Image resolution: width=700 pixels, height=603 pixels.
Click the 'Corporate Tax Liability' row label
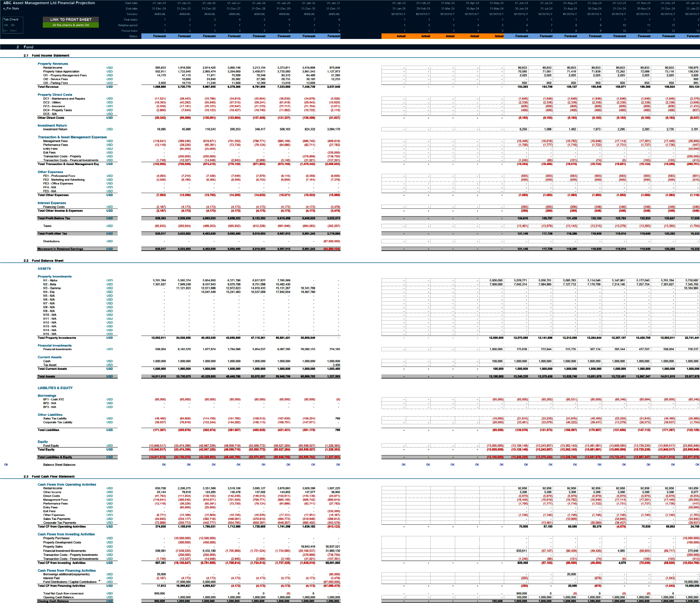coord(58,422)
